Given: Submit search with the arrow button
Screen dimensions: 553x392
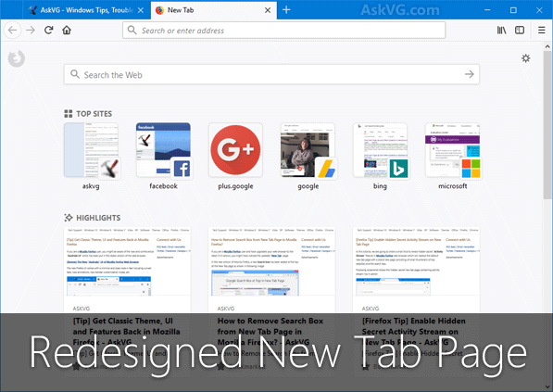Looking at the screenshot, I should tap(469, 74).
